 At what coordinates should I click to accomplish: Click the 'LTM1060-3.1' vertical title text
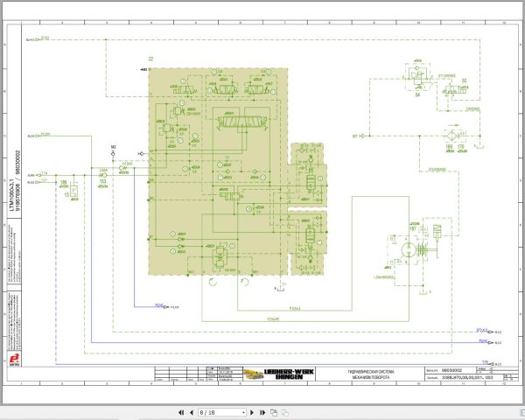[x=12, y=195]
